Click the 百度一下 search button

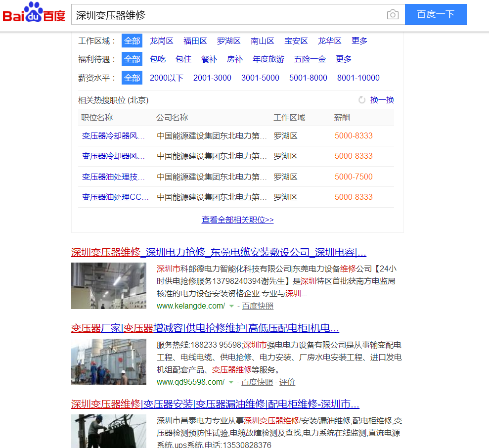click(x=436, y=14)
